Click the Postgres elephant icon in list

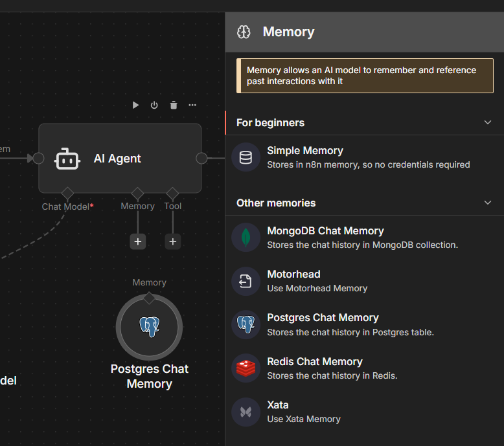246,324
